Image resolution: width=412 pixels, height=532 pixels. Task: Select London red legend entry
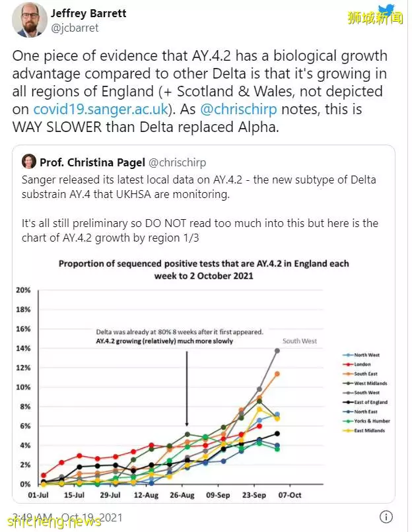coord(357,364)
